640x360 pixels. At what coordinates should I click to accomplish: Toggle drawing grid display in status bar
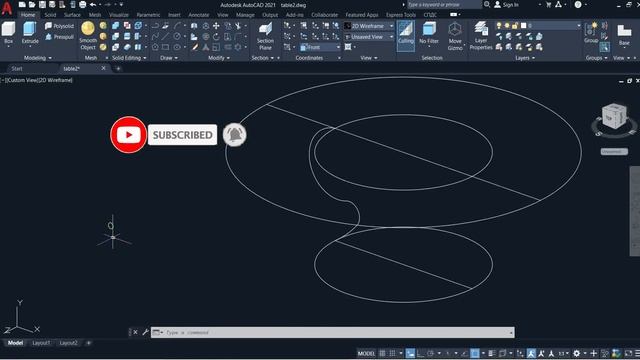382,353
